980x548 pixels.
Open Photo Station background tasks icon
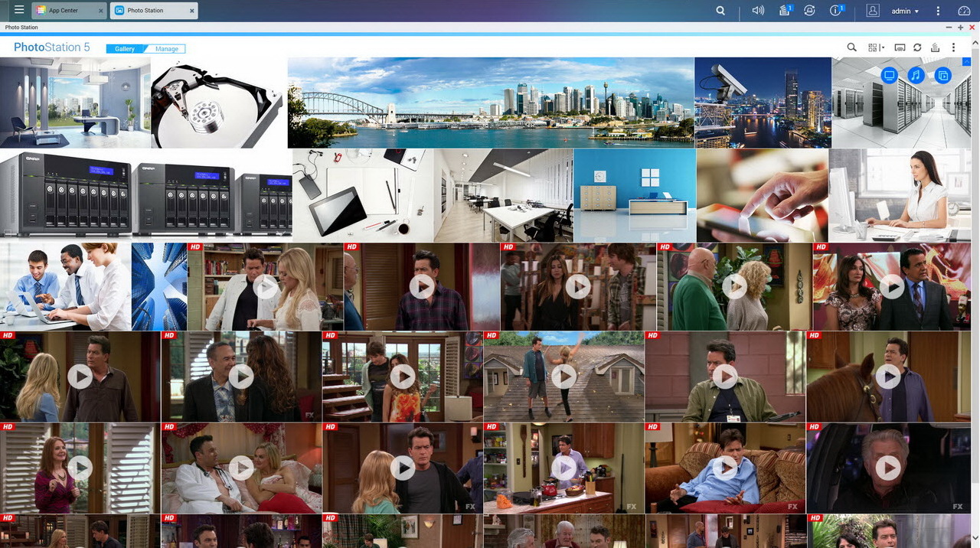935,47
